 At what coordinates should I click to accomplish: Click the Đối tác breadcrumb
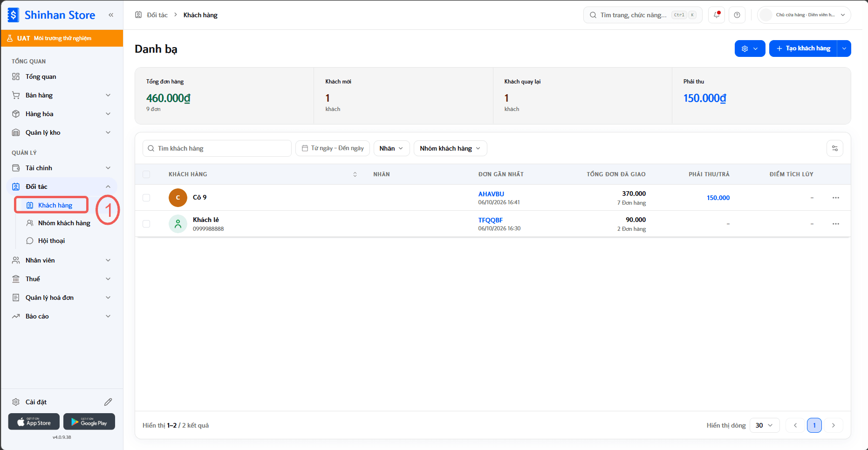[157, 15]
